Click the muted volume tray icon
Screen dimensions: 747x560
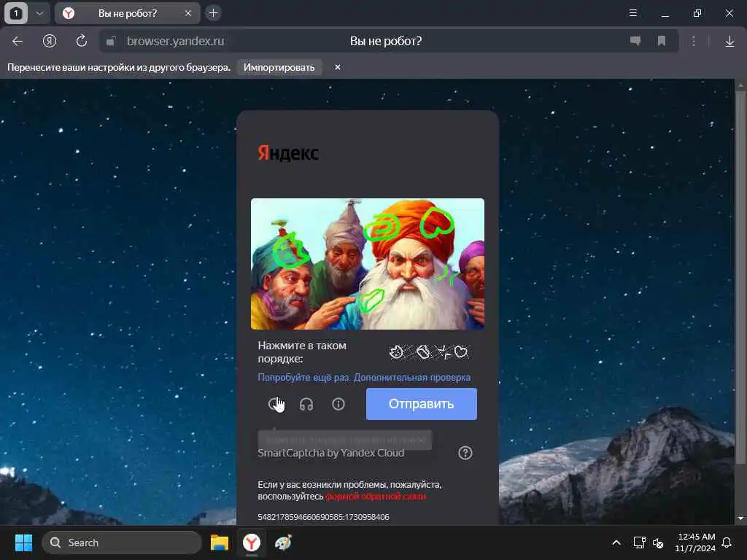click(659, 542)
